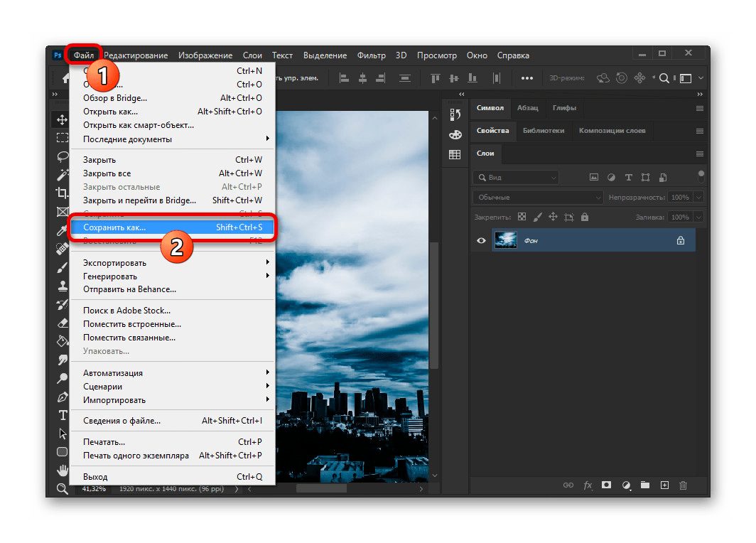Click the delete layer trash icon
Image resolution: width=756 pixels, height=543 pixels.
(x=683, y=485)
